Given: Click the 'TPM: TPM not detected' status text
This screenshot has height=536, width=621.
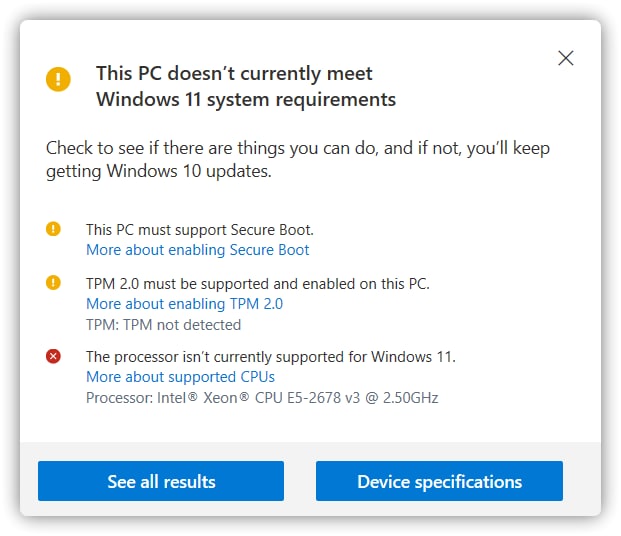Looking at the screenshot, I should pos(164,325).
